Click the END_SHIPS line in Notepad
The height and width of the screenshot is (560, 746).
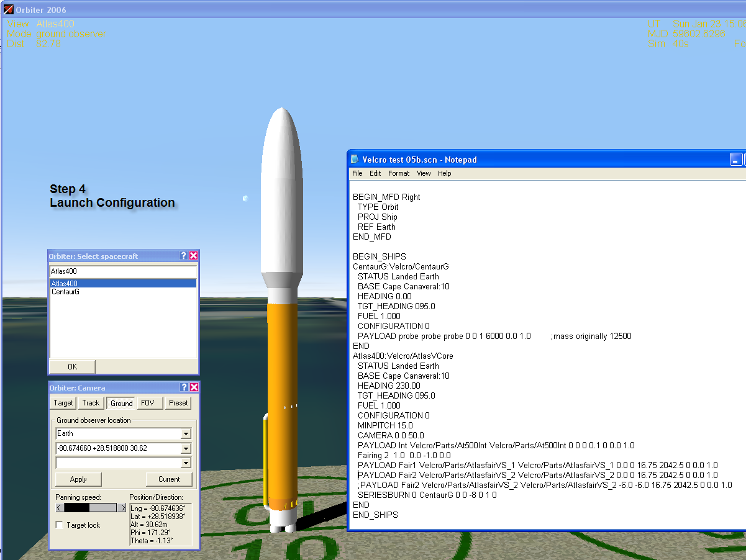pos(375,515)
